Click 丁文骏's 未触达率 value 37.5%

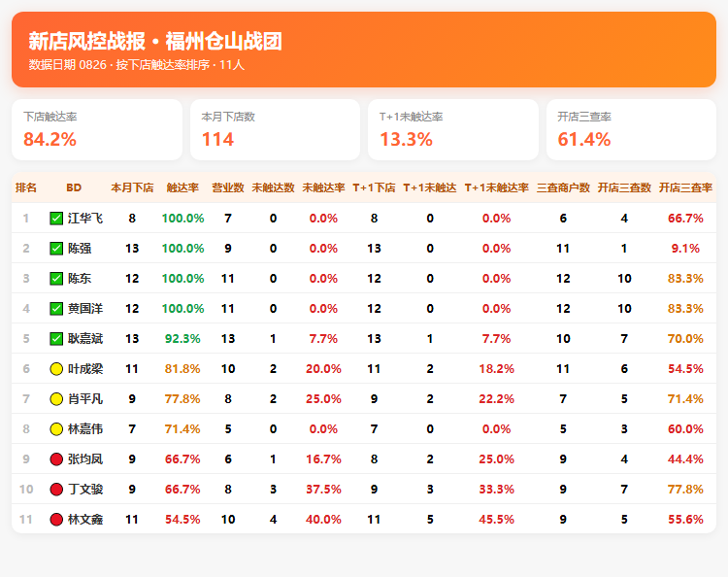coord(323,490)
